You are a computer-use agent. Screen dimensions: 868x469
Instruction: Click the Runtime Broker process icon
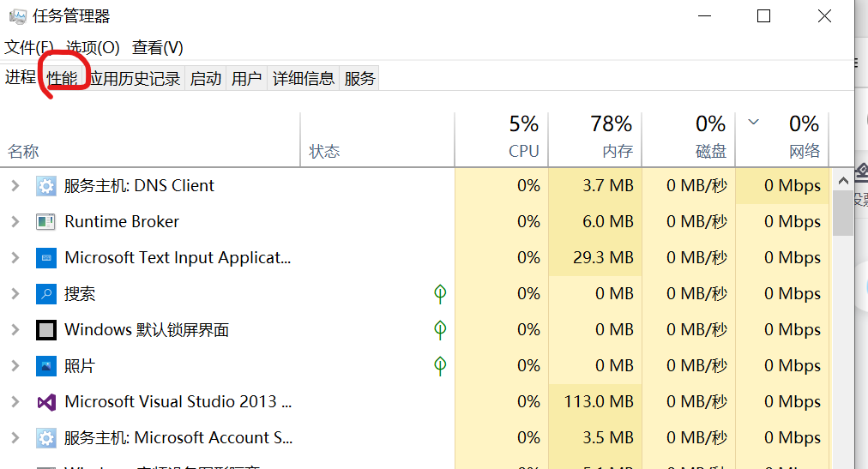(x=46, y=222)
